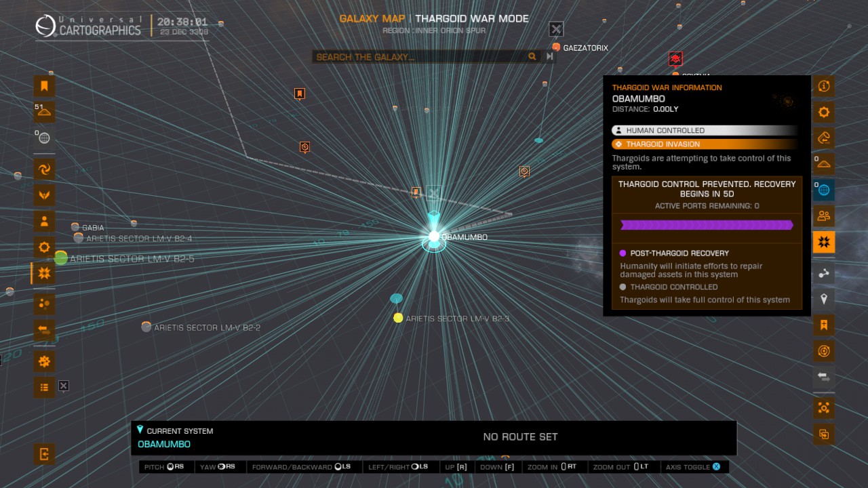Viewport: 868px width, 488px height.
Task: Click the Yaw control hint
Action: pyautogui.click(x=218, y=467)
